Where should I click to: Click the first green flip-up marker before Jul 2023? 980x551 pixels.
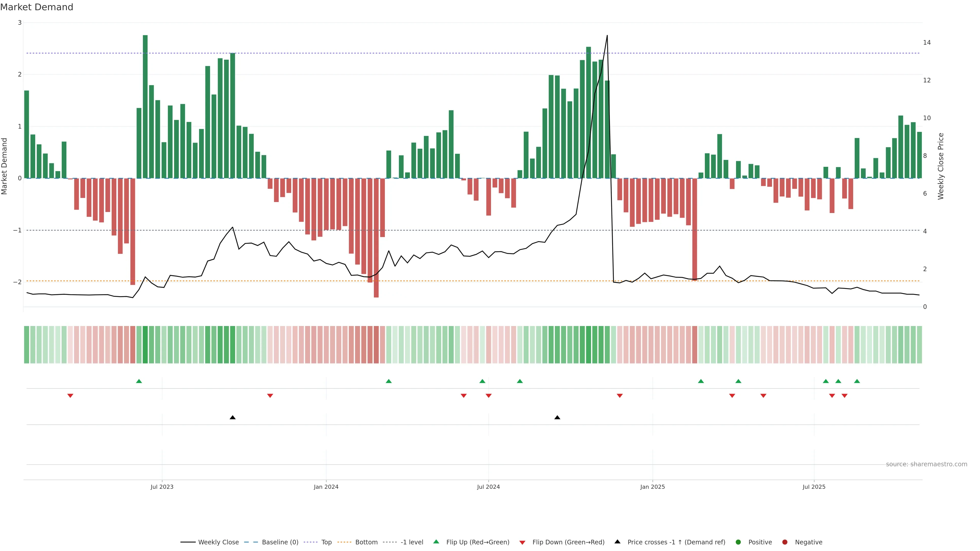coord(139,381)
